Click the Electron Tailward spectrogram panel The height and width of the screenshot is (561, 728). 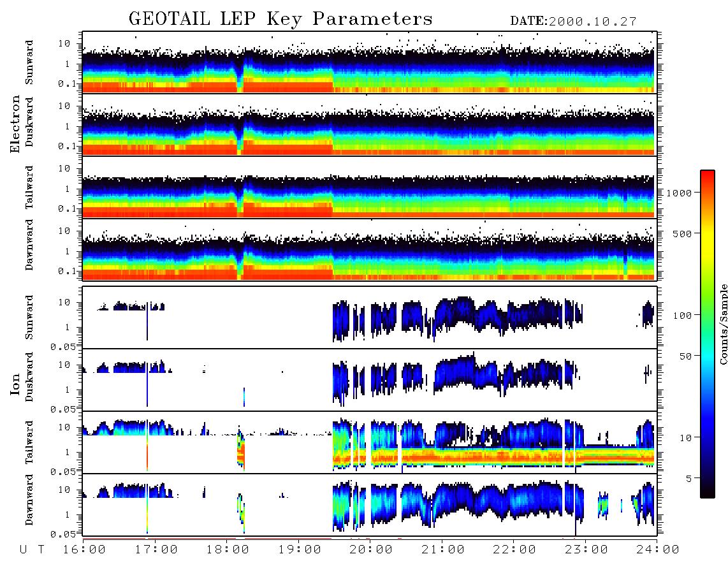(370, 187)
